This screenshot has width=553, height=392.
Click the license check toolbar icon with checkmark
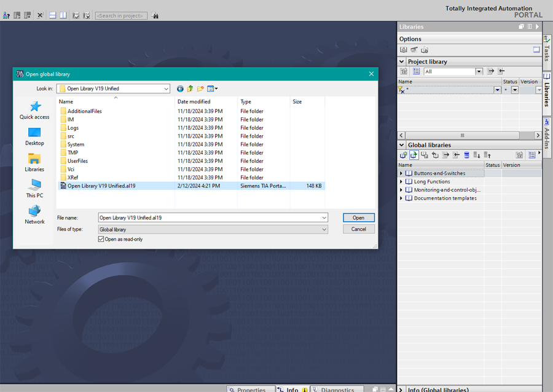tap(76, 15)
